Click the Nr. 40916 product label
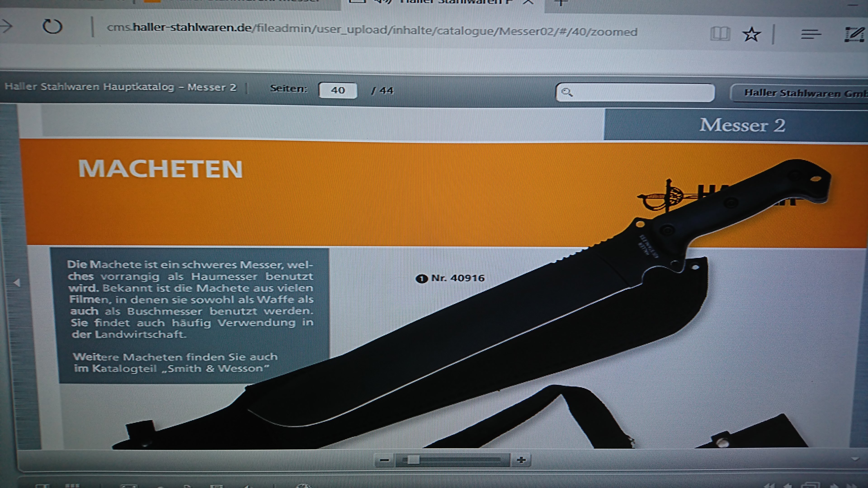The height and width of the screenshot is (488, 868). click(x=451, y=278)
